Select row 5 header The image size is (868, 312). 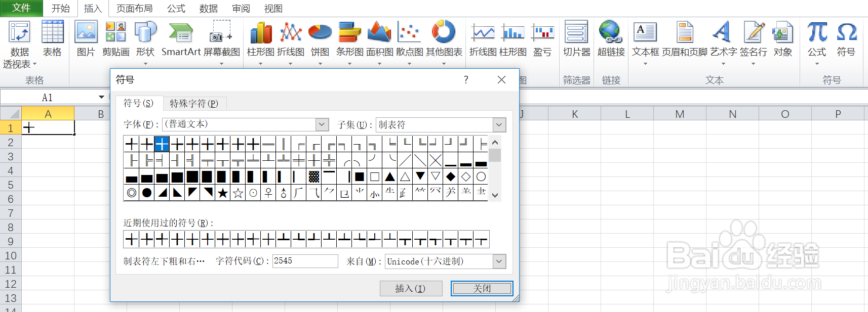(11, 185)
